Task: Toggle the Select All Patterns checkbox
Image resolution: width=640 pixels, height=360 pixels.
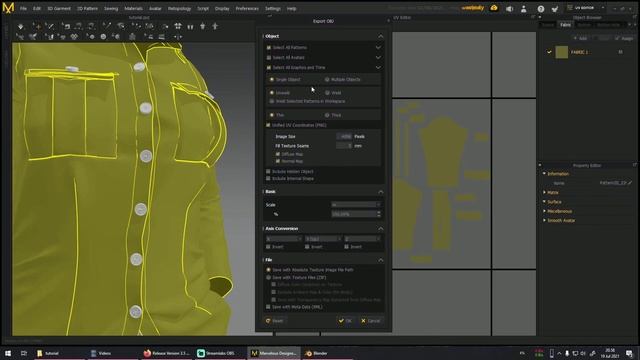Action: tap(269, 47)
